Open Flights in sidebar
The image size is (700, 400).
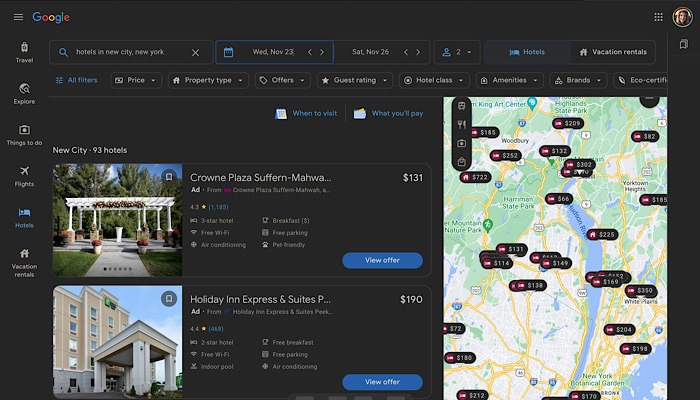24,176
